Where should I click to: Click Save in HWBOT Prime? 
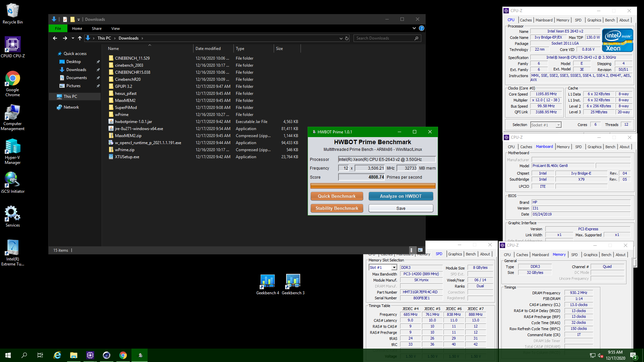point(401,208)
